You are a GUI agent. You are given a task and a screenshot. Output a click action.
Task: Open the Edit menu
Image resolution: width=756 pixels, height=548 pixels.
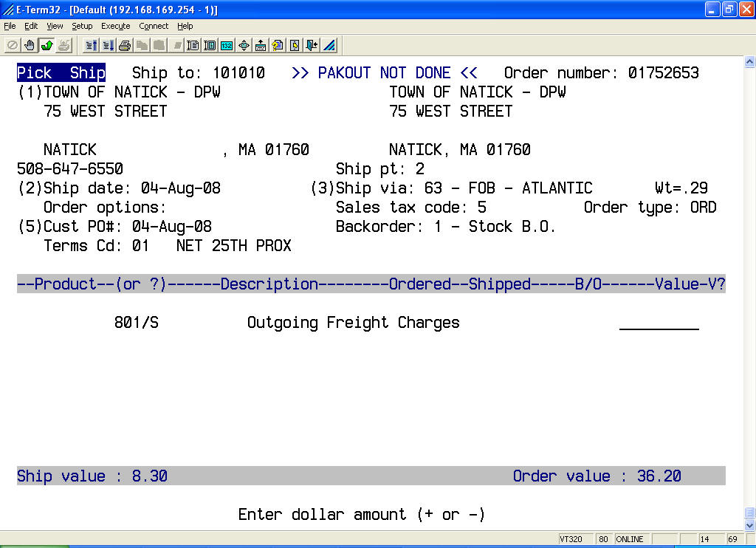(31, 26)
